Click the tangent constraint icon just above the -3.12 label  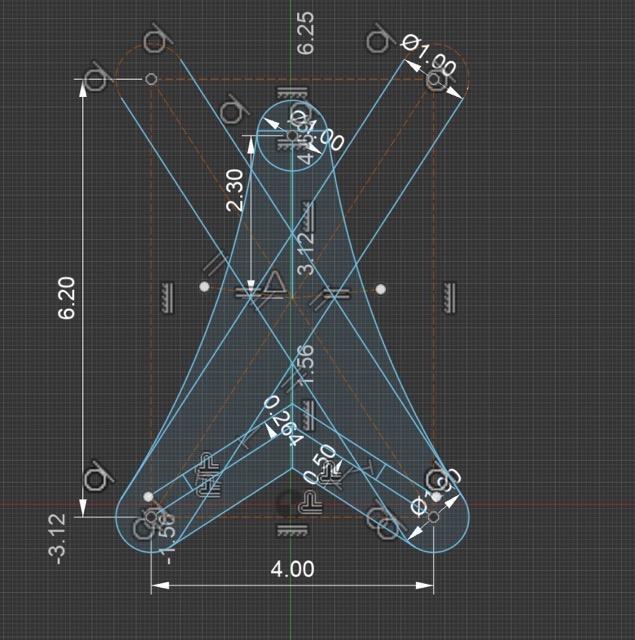pos(98,476)
